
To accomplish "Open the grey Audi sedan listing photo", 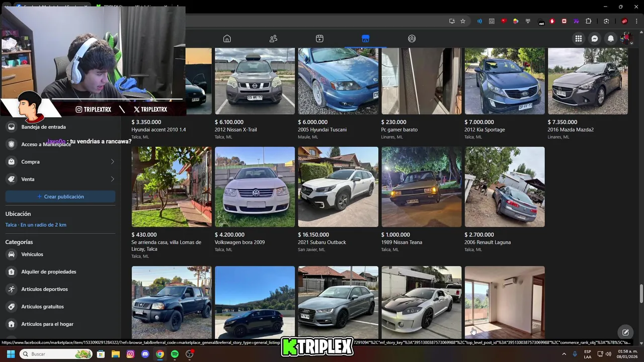I will pos(338,302).
